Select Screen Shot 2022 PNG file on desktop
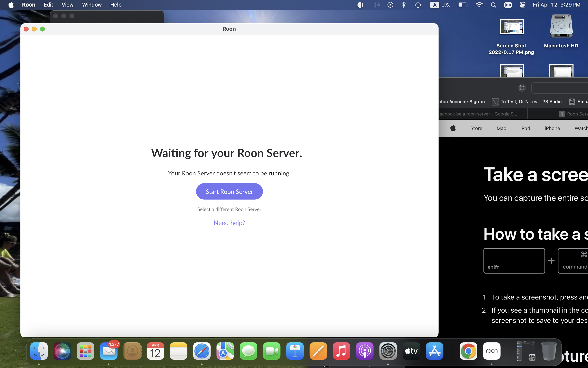This screenshot has width=588, height=368. [x=511, y=37]
